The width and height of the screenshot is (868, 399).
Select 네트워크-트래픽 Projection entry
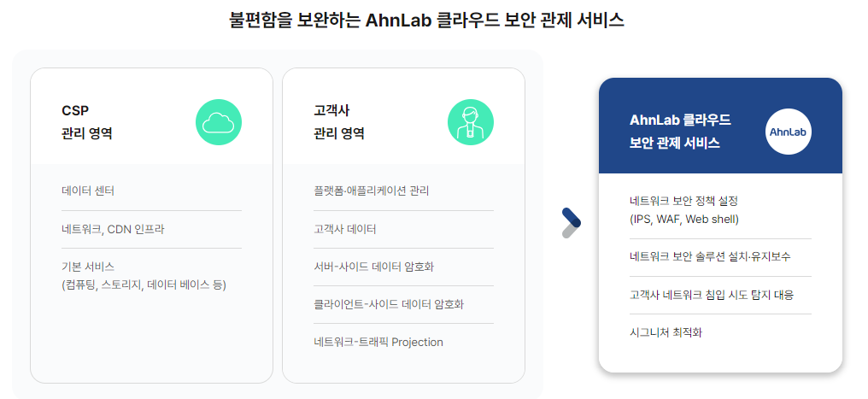point(378,342)
